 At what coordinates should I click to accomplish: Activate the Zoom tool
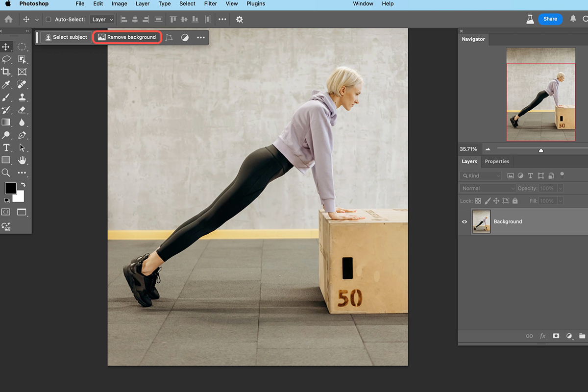(x=6, y=172)
